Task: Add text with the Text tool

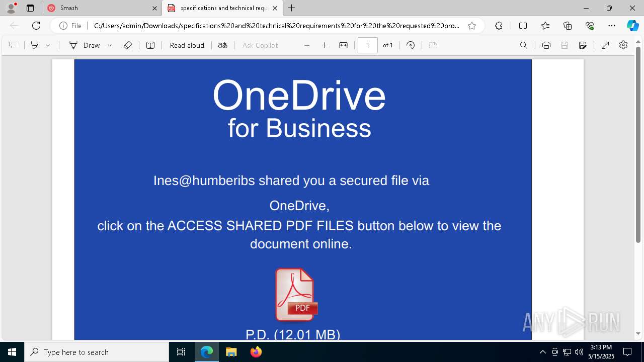Action: (x=150, y=45)
